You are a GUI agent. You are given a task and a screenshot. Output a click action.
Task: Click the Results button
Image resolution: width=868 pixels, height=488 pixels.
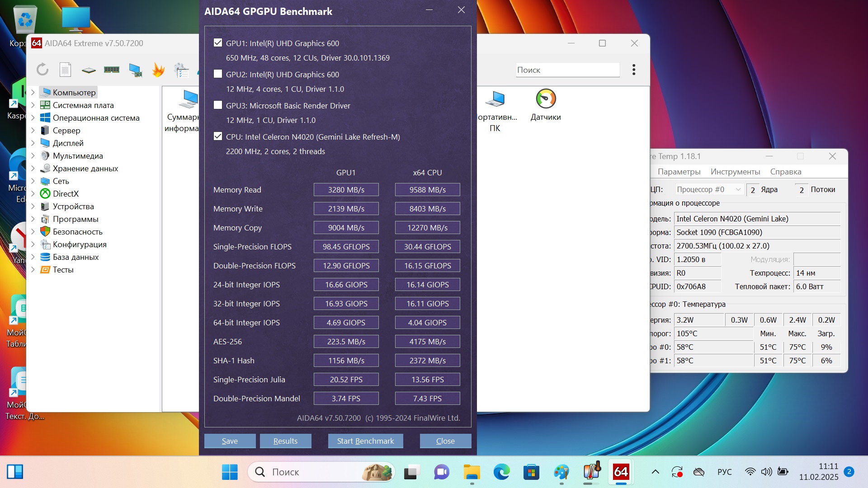tap(285, 441)
